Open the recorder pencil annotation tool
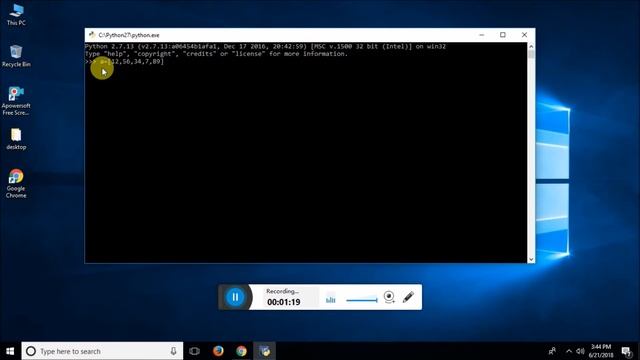This screenshot has width=640, height=360. pyautogui.click(x=408, y=297)
